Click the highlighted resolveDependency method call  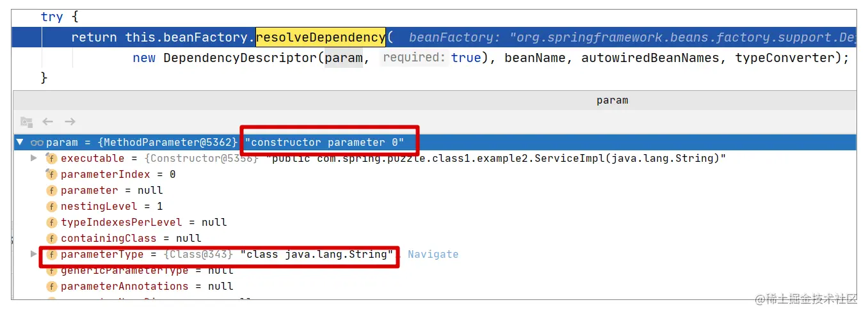[321, 37]
